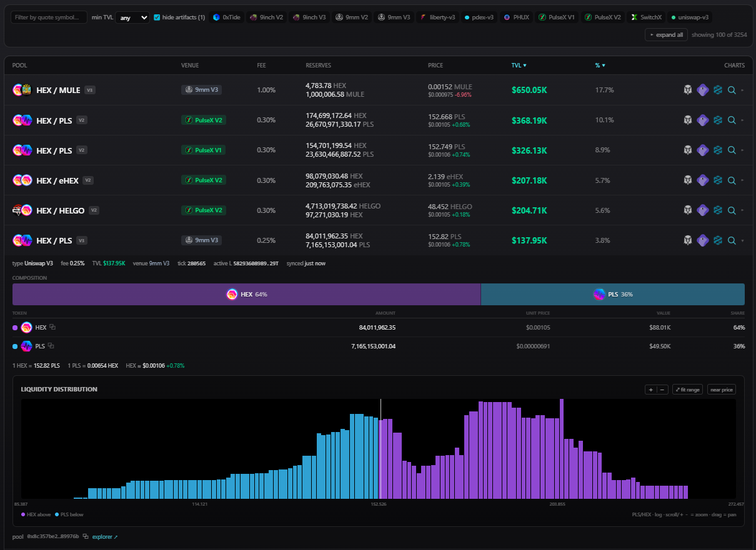756x550 pixels.
Task: Toggle PHUX venue filter
Action: click(517, 17)
